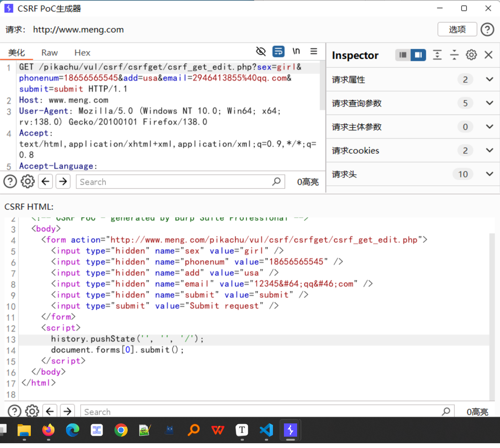Go to next match in request search
Viewport: 500px width, 448px height.
pyautogui.click(x=63, y=182)
